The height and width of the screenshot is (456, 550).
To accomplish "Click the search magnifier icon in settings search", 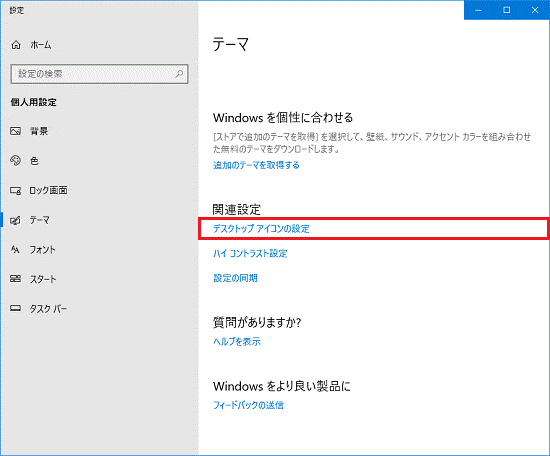I will click(179, 74).
